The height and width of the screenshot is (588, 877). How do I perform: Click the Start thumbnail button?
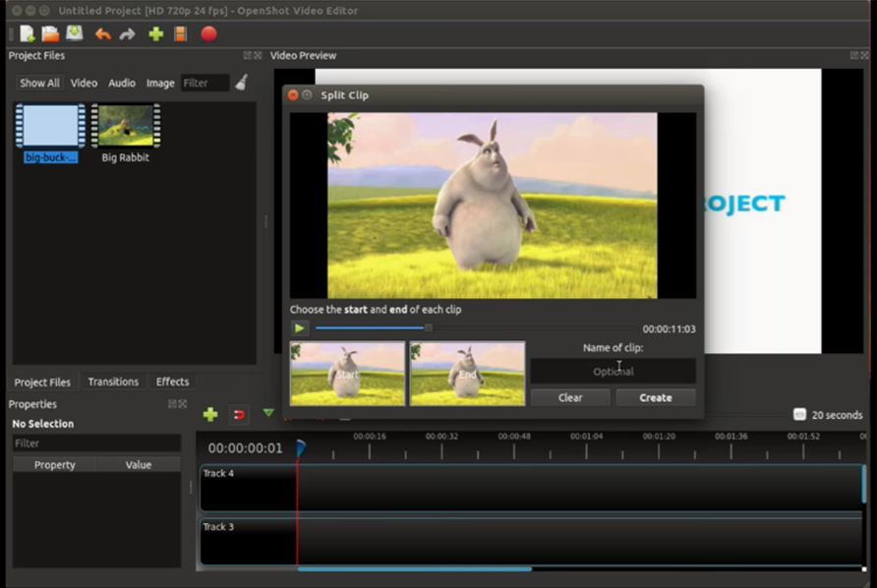coord(347,374)
